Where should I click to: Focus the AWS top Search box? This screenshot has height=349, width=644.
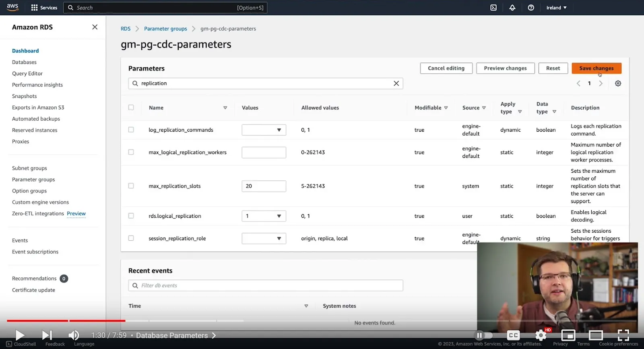click(165, 8)
